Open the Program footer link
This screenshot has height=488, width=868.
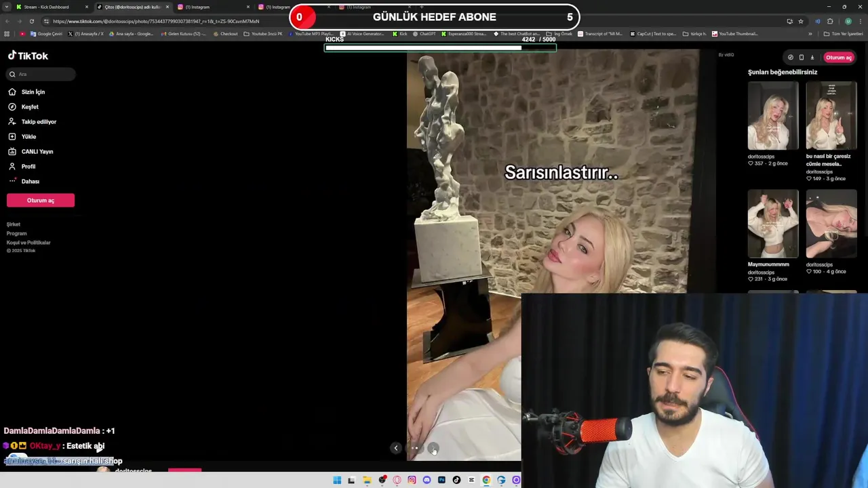coord(17,233)
